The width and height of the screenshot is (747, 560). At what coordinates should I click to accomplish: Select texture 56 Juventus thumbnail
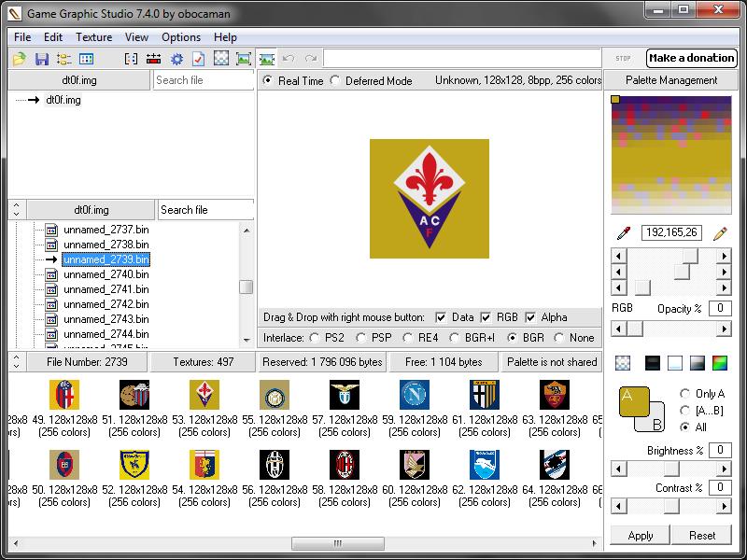(x=275, y=464)
